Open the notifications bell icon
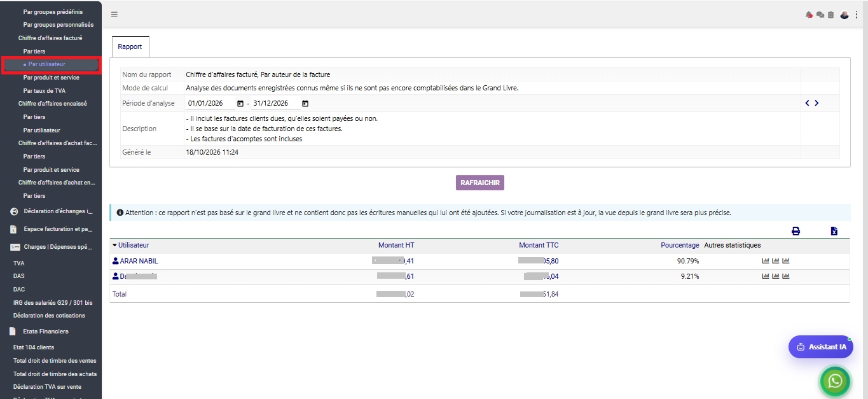 [809, 15]
